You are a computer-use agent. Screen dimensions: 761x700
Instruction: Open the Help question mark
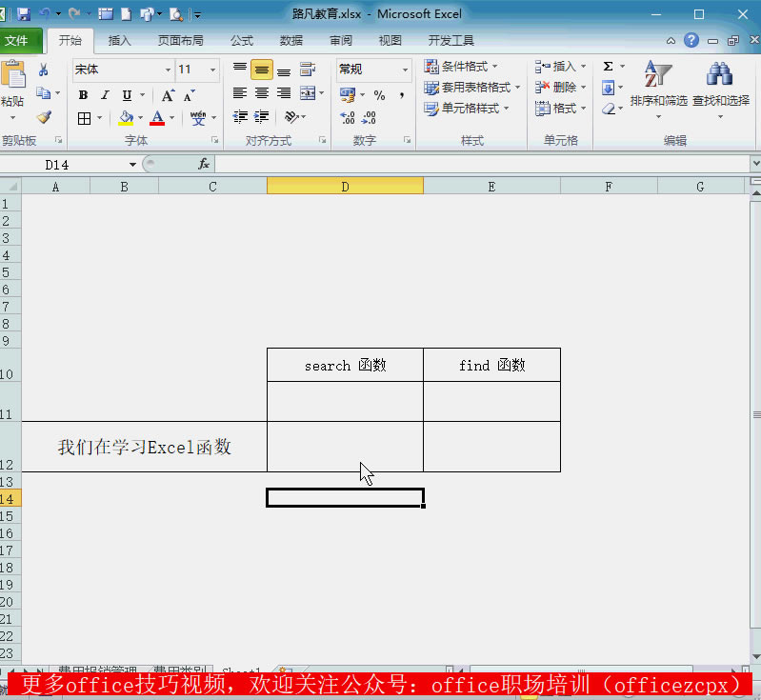691,40
